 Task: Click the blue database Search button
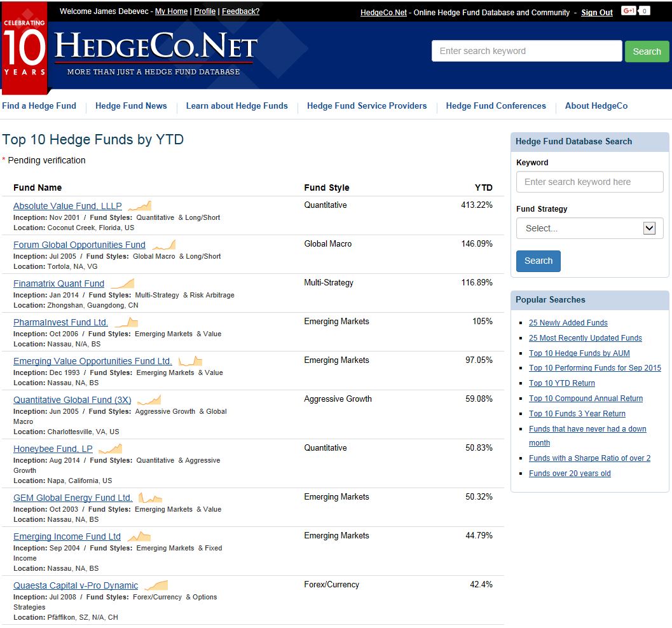click(538, 261)
